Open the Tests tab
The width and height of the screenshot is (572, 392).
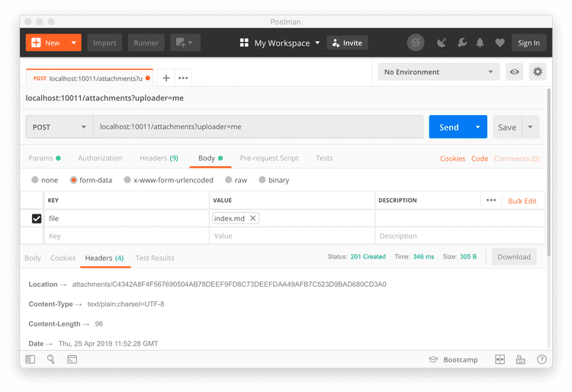(x=324, y=159)
